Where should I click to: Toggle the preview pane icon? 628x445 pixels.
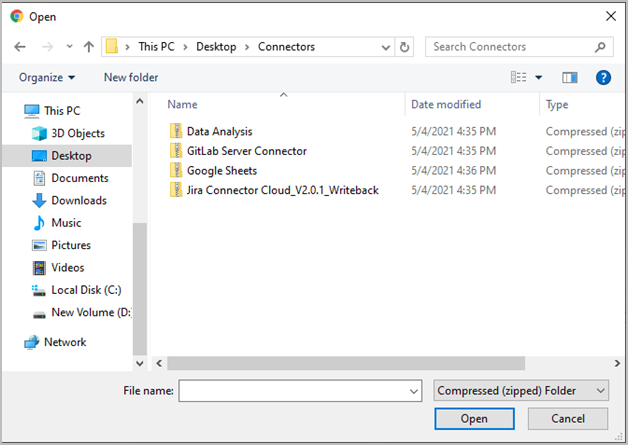[569, 77]
